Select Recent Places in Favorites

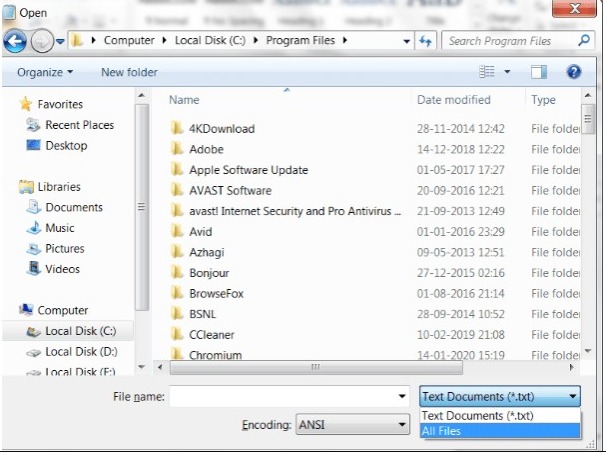tap(79, 125)
